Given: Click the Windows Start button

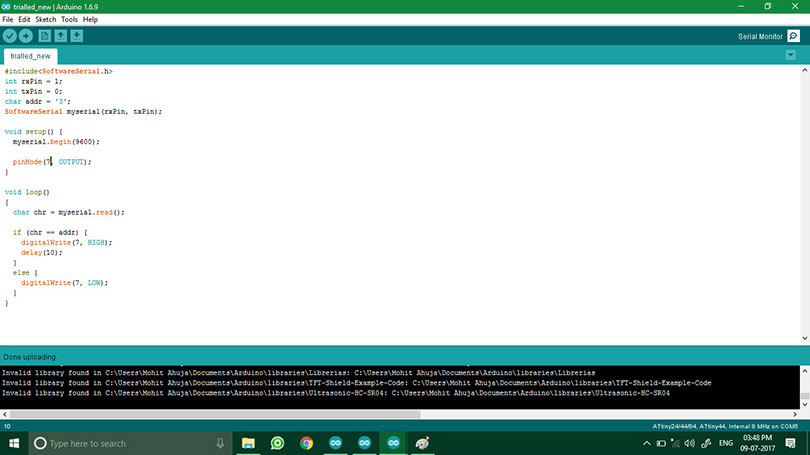Looking at the screenshot, I should tap(14, 443).
